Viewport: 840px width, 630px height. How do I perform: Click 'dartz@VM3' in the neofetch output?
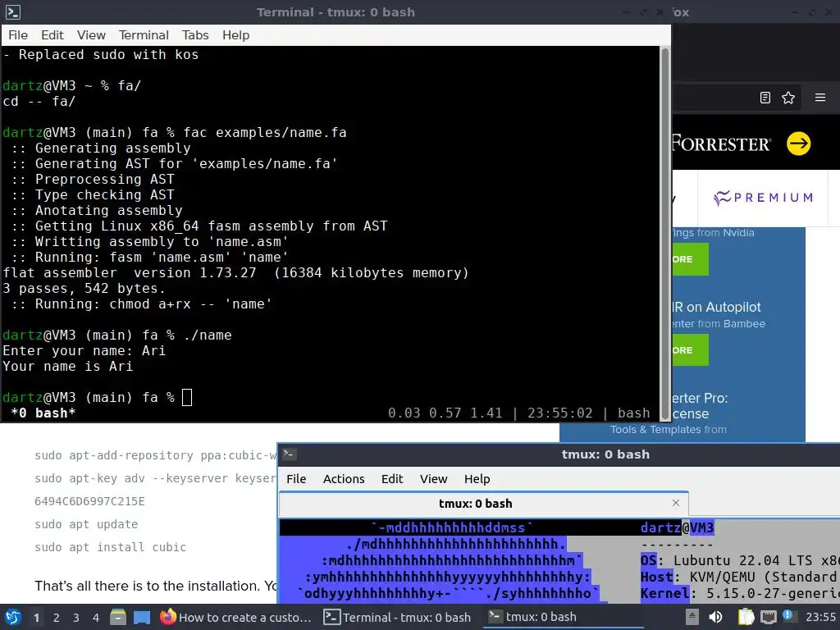677,527
